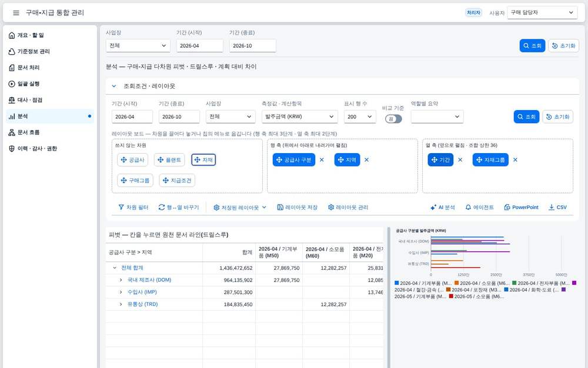Open 측정값 · 계산항목 dropdown
Screen dimensions: 588x368
coord(300,117)
